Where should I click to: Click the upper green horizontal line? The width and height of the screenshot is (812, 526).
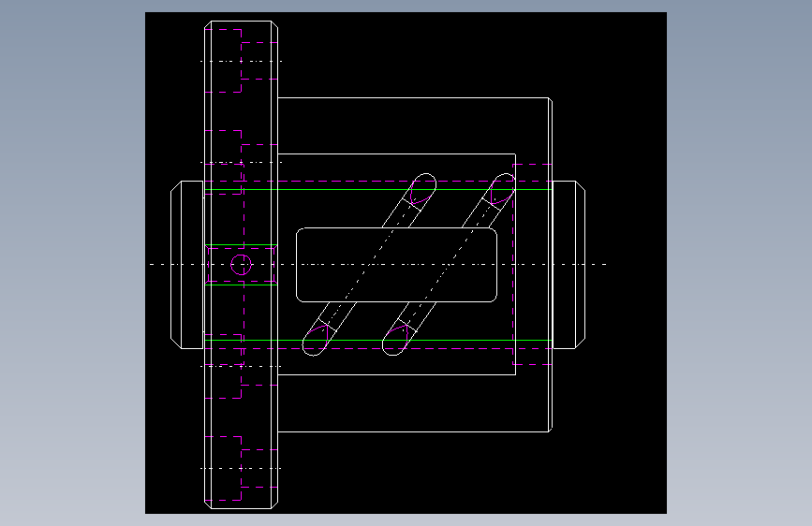378,189
